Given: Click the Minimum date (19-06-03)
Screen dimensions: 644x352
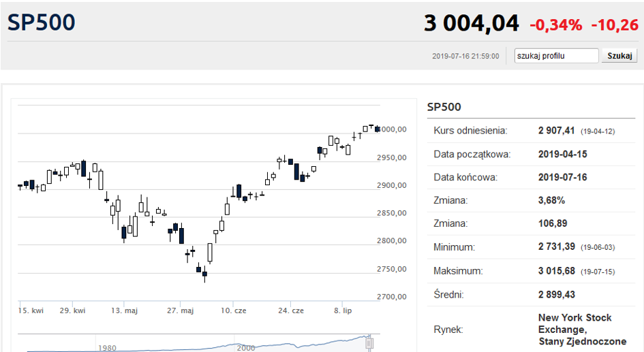Looking at the screenshot, I should (598, 247).
